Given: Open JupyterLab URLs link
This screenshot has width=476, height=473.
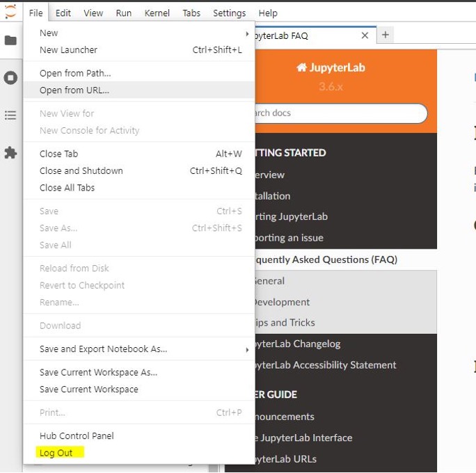Looking at the screenshot, I should [x=285, y=459].
